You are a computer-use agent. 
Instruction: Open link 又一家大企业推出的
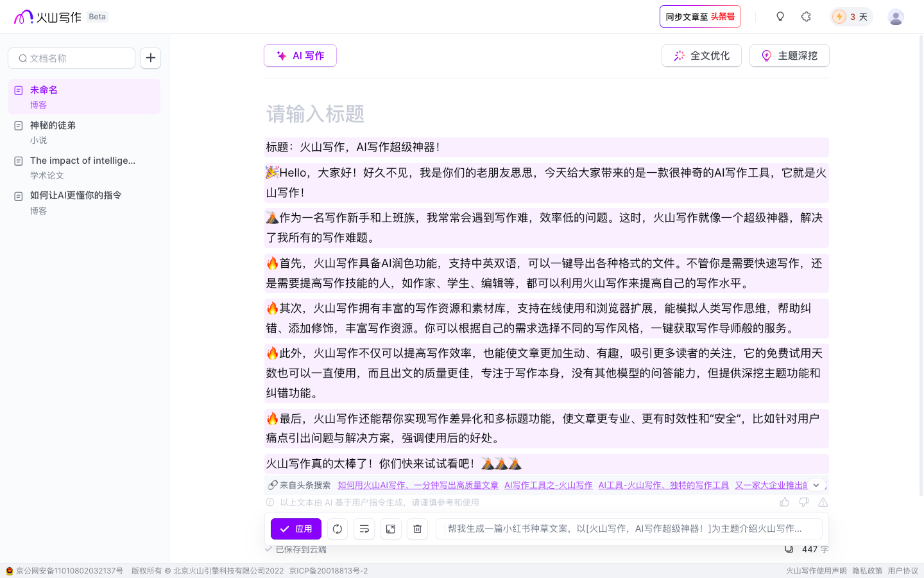click(x=771, y=485)
